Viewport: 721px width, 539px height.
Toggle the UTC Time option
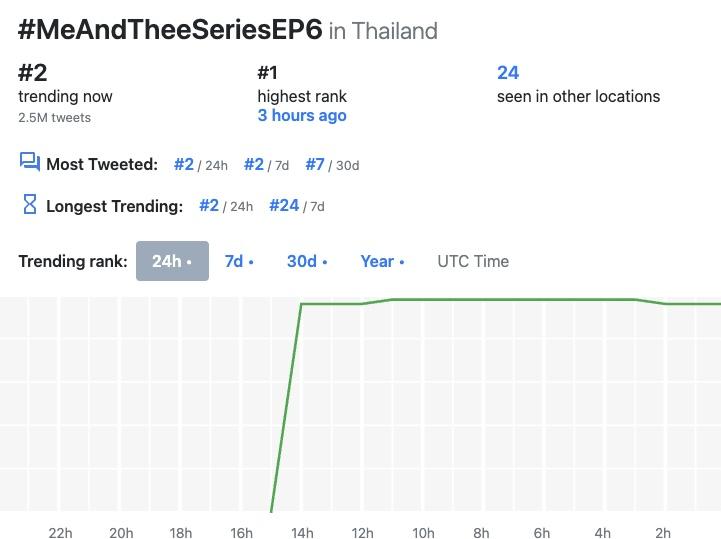coord(473,261)
